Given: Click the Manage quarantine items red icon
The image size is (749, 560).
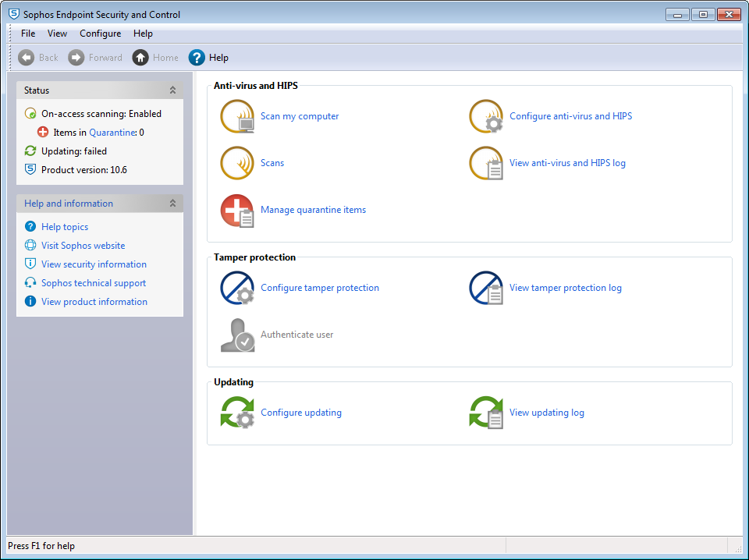Looking at the screenshot, I should pos(237,211).
